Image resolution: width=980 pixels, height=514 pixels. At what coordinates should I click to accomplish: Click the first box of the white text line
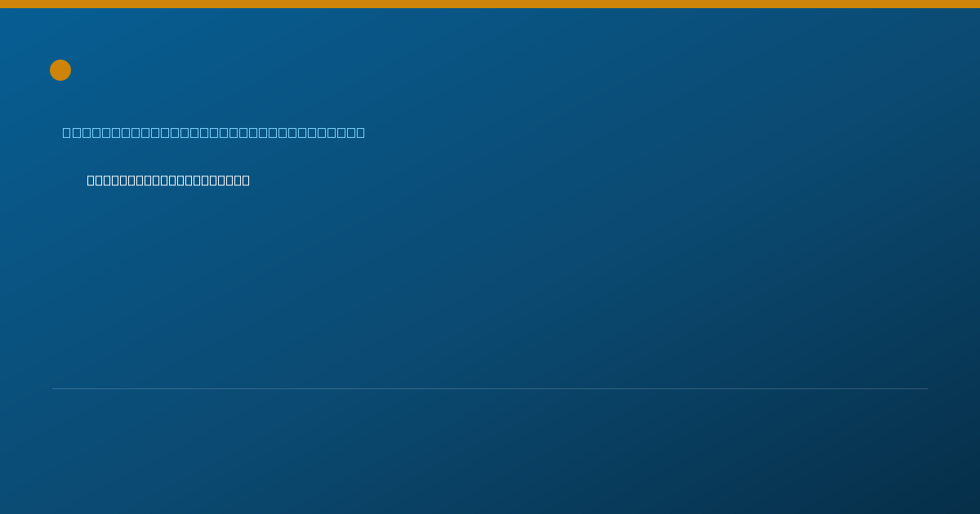91,180
